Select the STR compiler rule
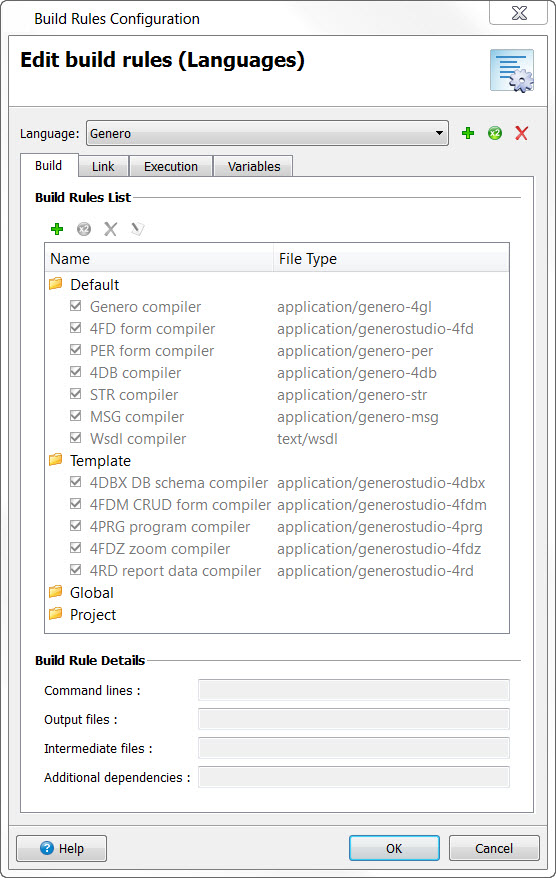This screenshot has height=878, width=556. coord(134,395)
